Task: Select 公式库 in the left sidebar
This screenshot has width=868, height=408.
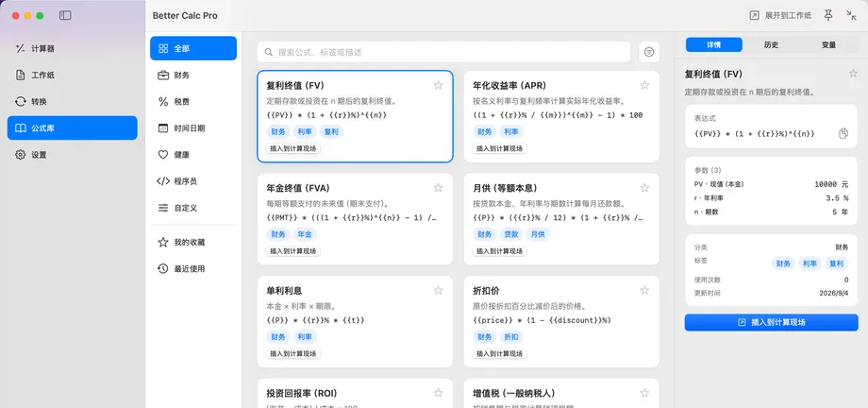Action: click(72, 128)
